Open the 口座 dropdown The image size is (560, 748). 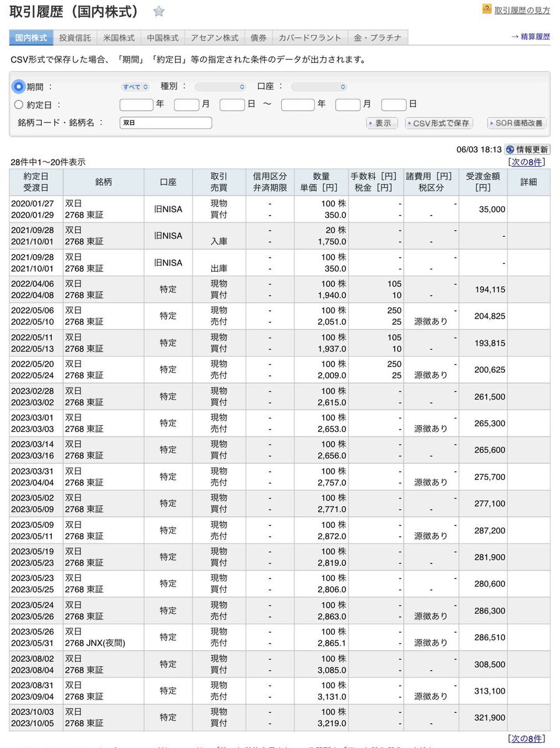[319, 87]
